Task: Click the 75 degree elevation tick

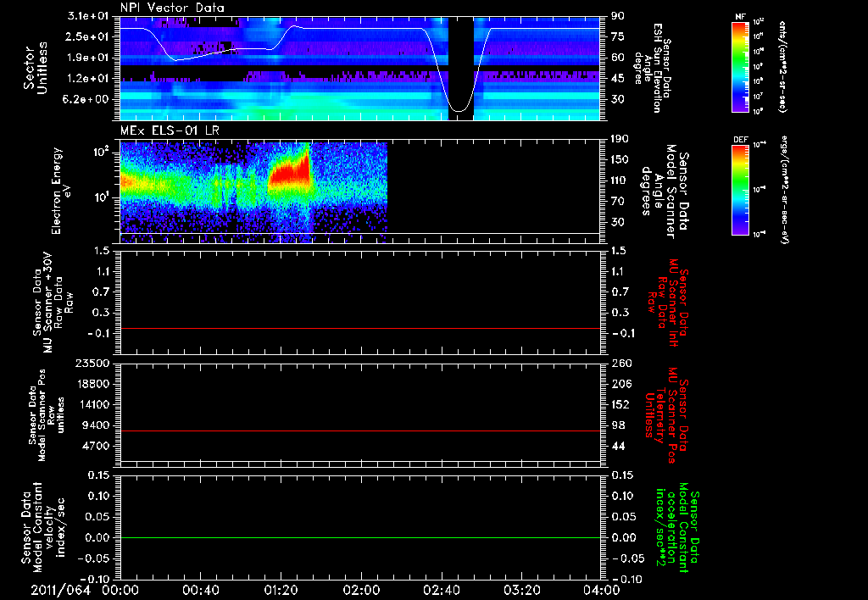Action: (x=618, y=36)
